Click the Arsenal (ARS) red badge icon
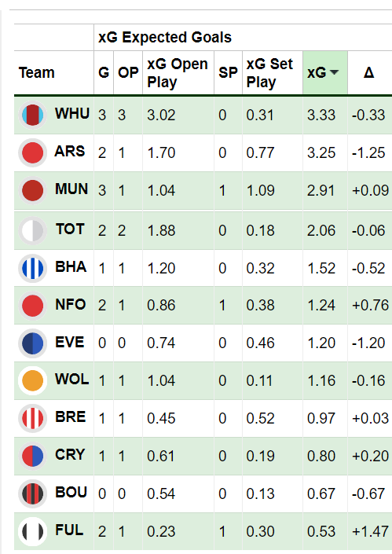392x554 pixels. (32, 152)
